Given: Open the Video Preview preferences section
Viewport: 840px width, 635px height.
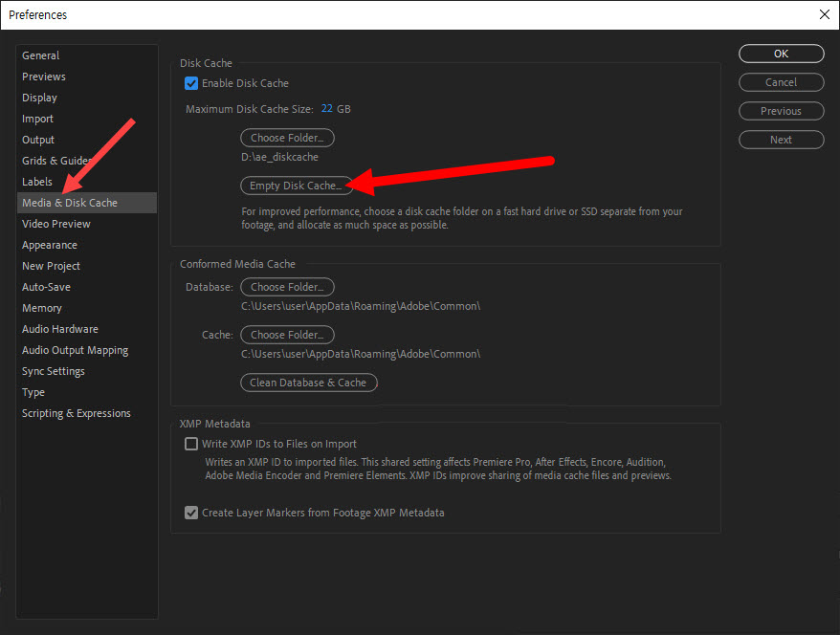Looking at the screenshot, I should pyautogui.click(x=55, y=223).
